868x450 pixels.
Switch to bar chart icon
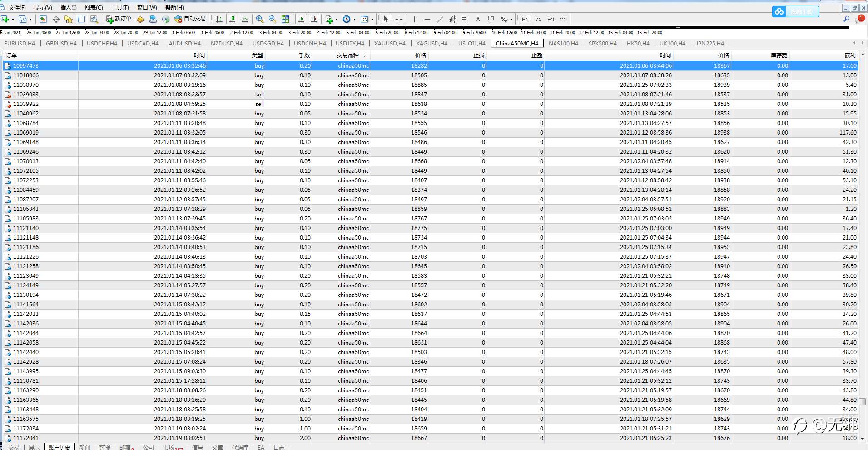[x=219, y=19]
